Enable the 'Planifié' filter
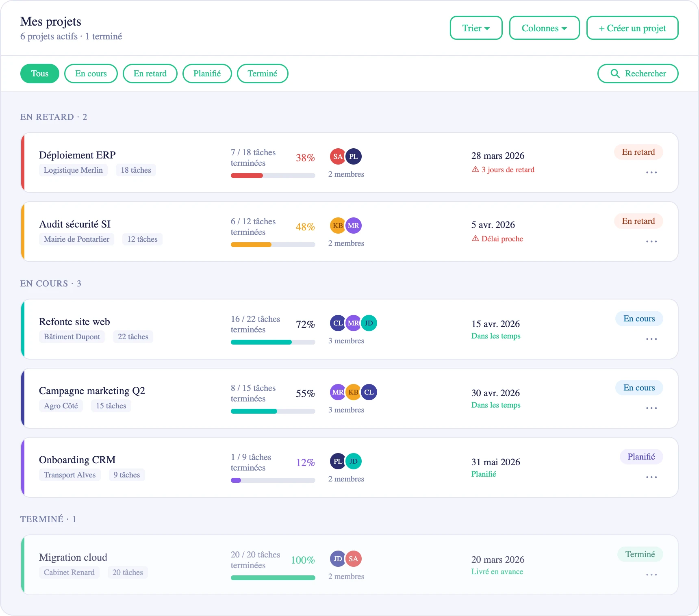 coord(207,74)
